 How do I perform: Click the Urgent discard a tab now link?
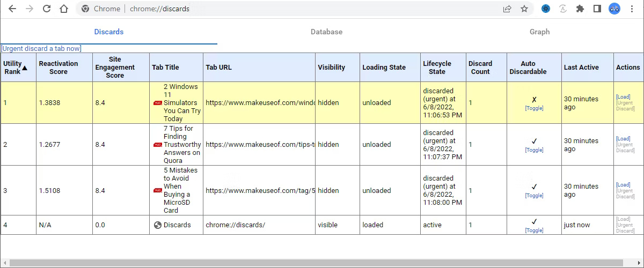click(x=41, y=48)
